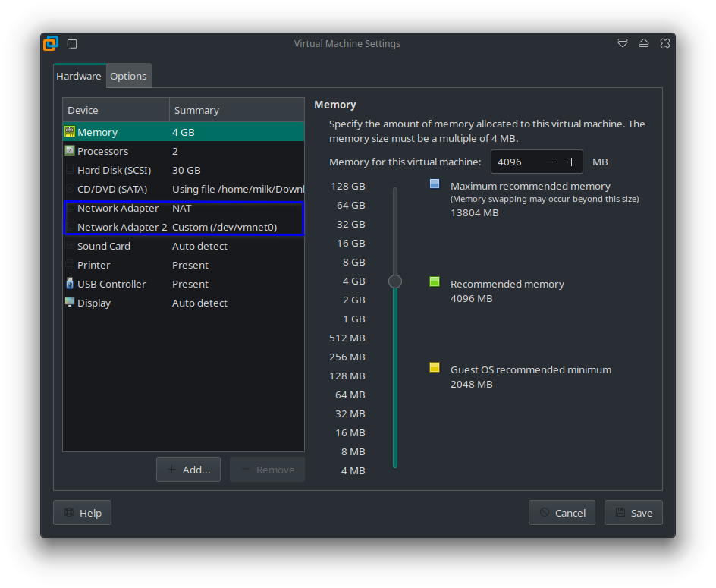Click the Add... button

point(189,470)
